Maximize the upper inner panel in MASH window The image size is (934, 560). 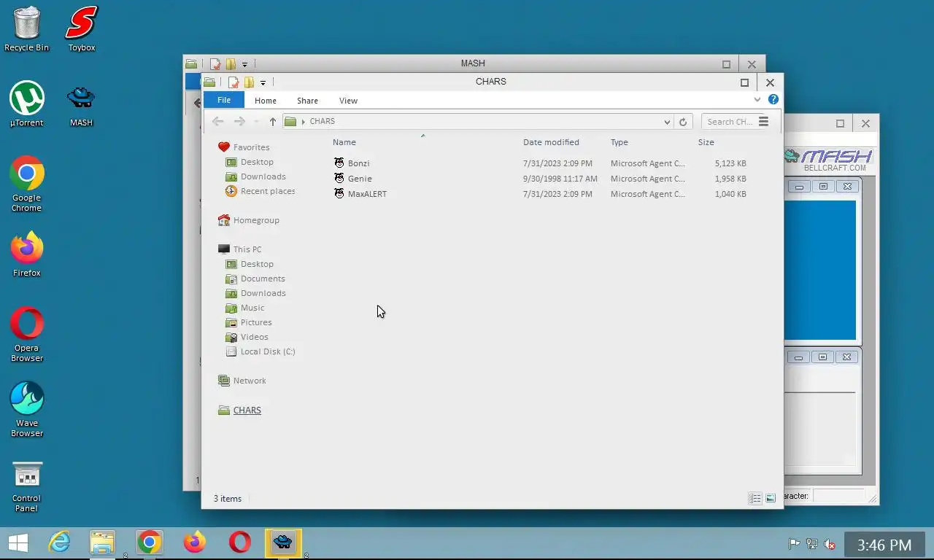point(823,187)
